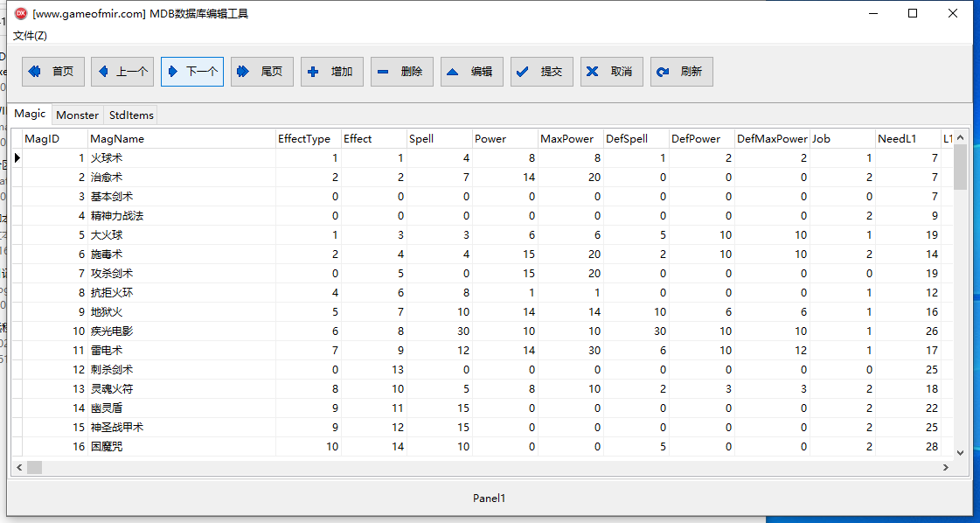Click horizontal scrollbar right arrow

946,467
